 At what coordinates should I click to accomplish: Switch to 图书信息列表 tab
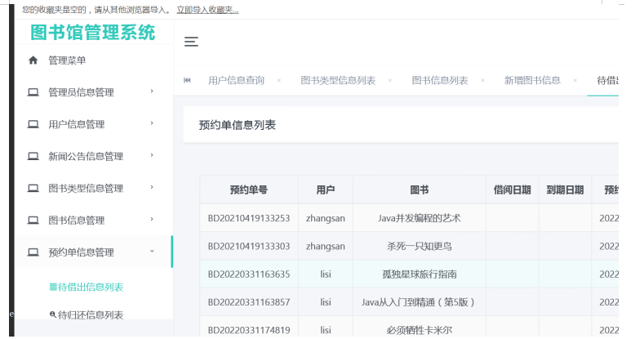pyautogui.click(x=440, y=81)
